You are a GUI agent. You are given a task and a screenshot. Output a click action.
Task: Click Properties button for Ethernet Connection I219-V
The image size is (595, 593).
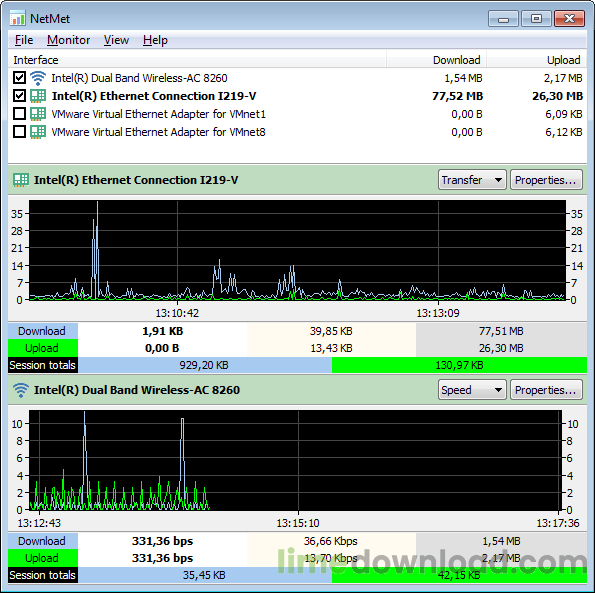[x=546, y=180]
